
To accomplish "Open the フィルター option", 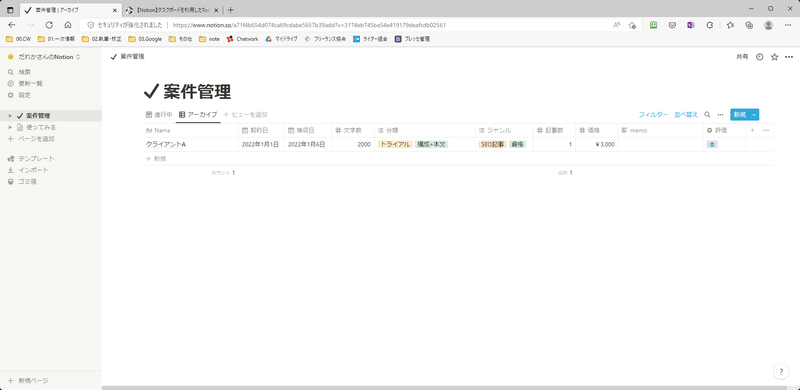I will (x=653, y=115).
